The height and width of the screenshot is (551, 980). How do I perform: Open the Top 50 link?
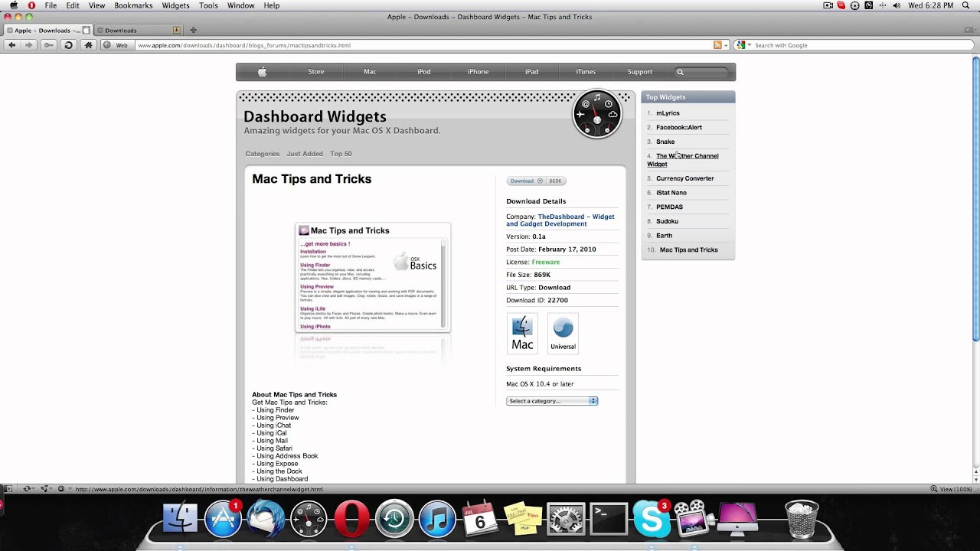[341, 154]
